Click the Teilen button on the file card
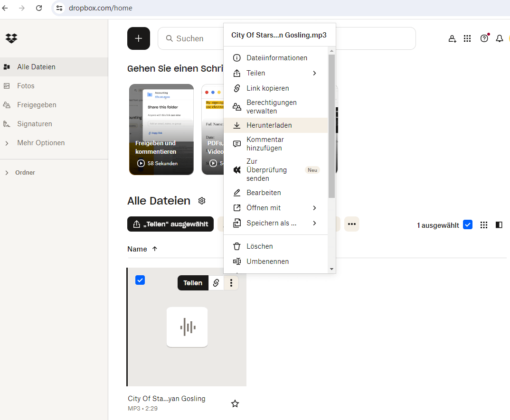The width and height of the screenshot is (510, 420). 193,283
